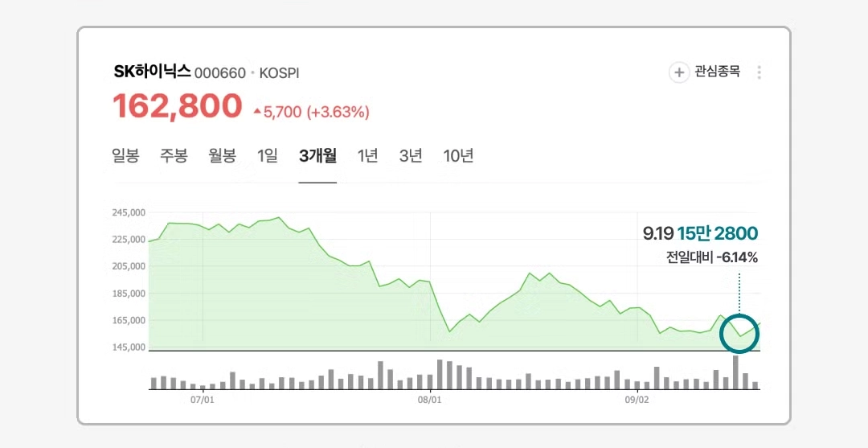This screenshot has height=448, width=868.
Task: Click the red up-triangle price change icon
Action: coord(257,112)
